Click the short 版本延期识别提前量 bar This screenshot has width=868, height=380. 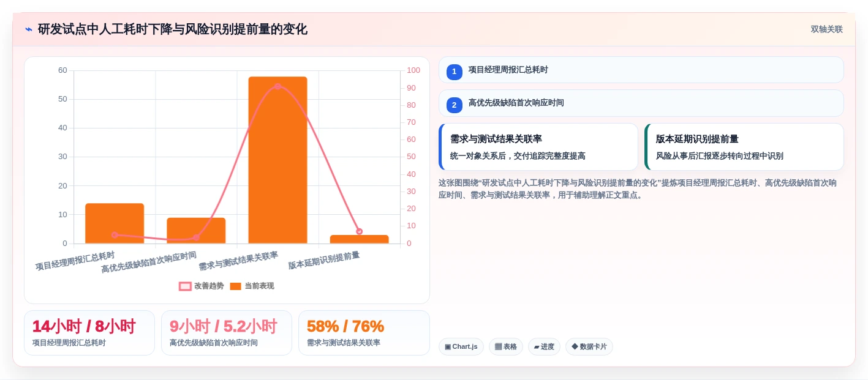click(x=359, y=239)
